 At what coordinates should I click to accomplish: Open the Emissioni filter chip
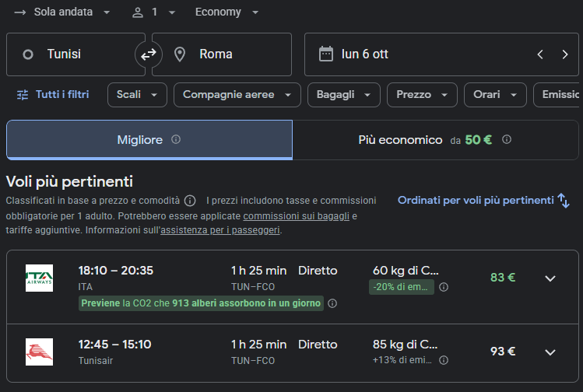558,95
